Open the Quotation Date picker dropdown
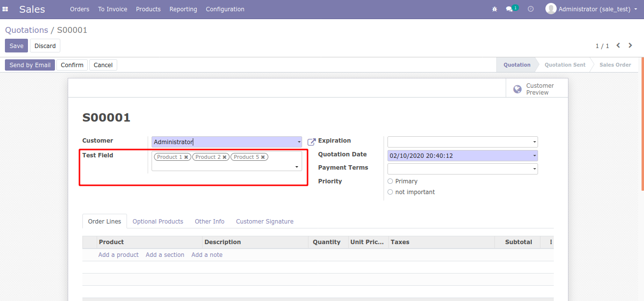This screenshot has width=644, height=301. click(535, 156)
